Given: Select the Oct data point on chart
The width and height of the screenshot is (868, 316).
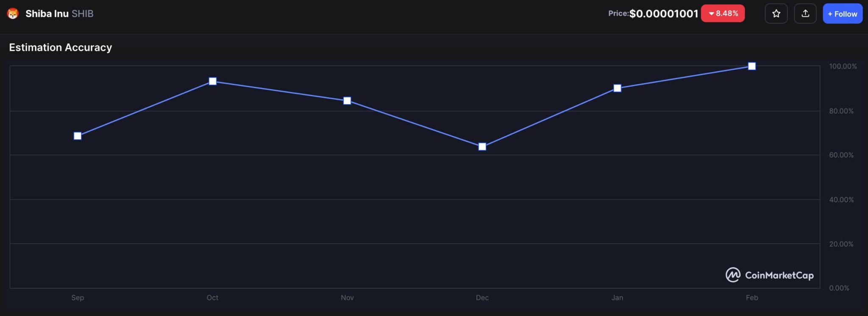Looking at the screenshot, I should pos(213,81).
